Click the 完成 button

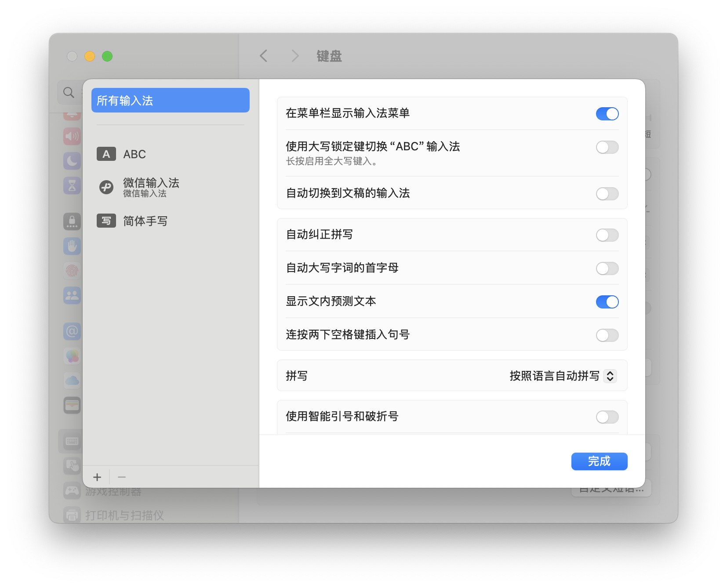coord(599,461)
